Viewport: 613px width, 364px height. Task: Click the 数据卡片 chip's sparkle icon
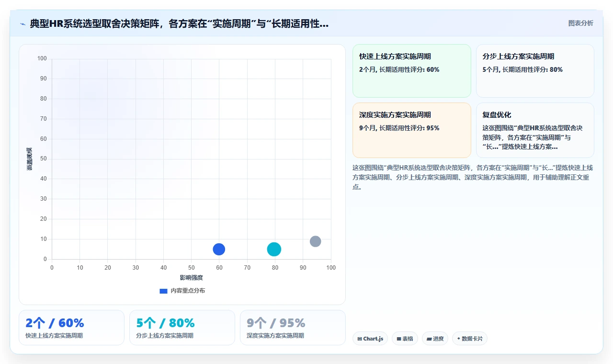[x=458, y=339]
